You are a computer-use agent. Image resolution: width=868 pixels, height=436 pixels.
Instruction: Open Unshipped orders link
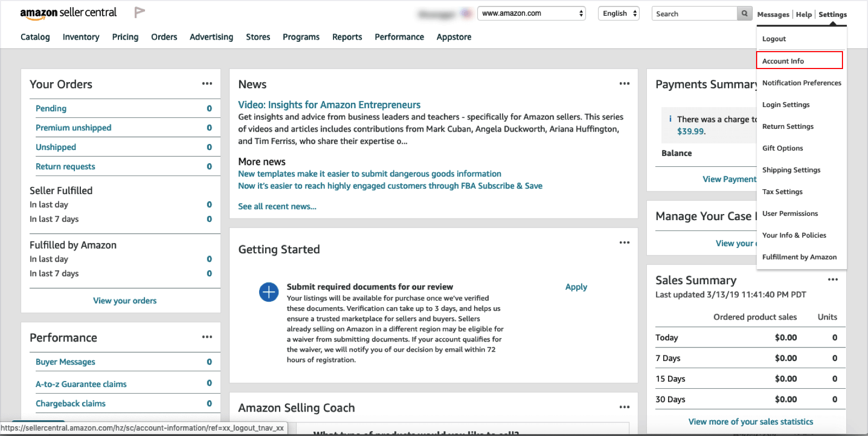coord(56,147)
